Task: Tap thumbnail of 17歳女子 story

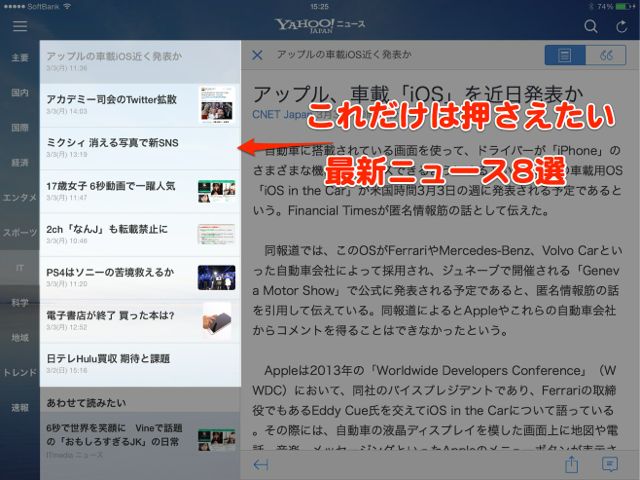Action: tap(217, 191)
